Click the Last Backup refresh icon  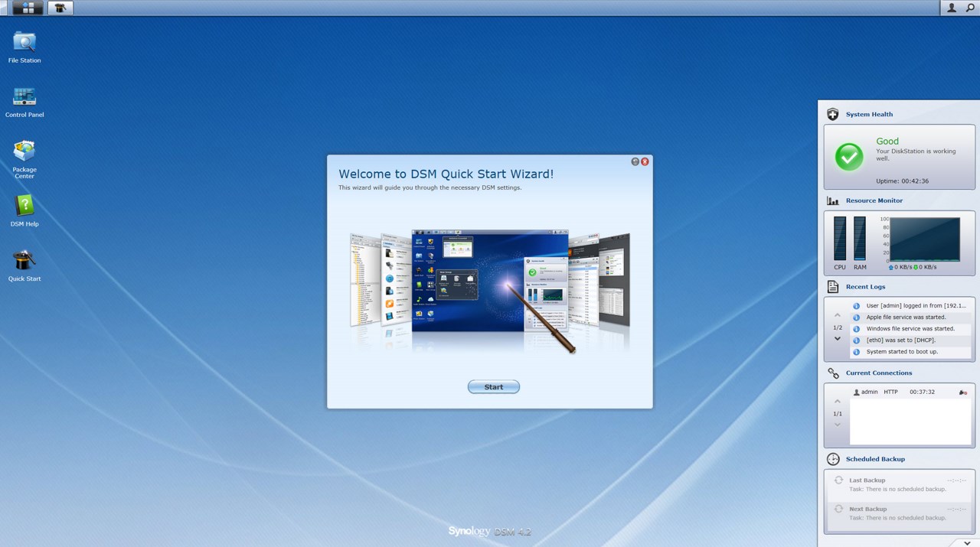click(839, 480)
